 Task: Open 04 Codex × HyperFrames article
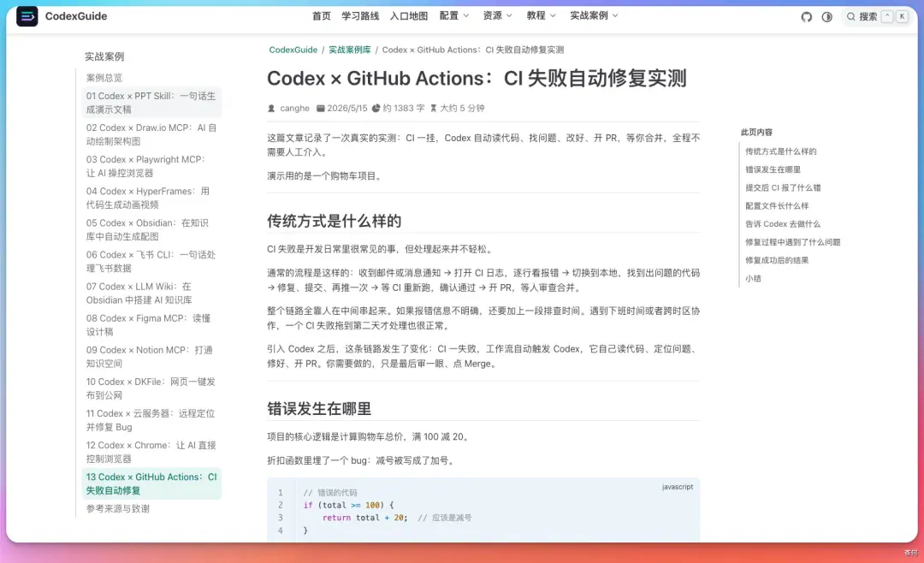tap(151, 199)
